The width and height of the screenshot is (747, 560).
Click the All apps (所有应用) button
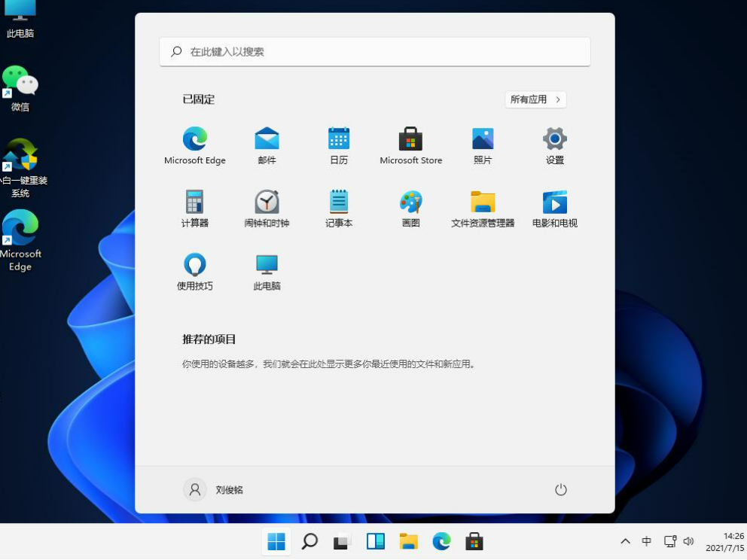click(x=535, y=99)
